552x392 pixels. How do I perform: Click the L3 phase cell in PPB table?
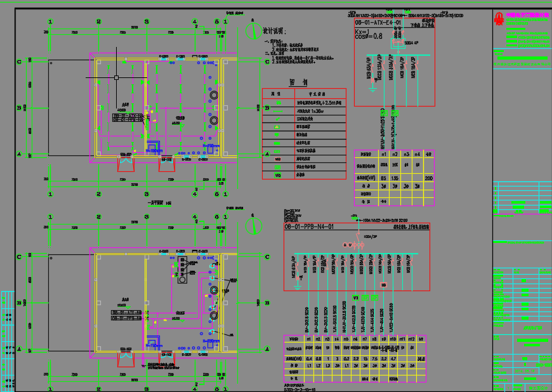(x=327, y=366)
